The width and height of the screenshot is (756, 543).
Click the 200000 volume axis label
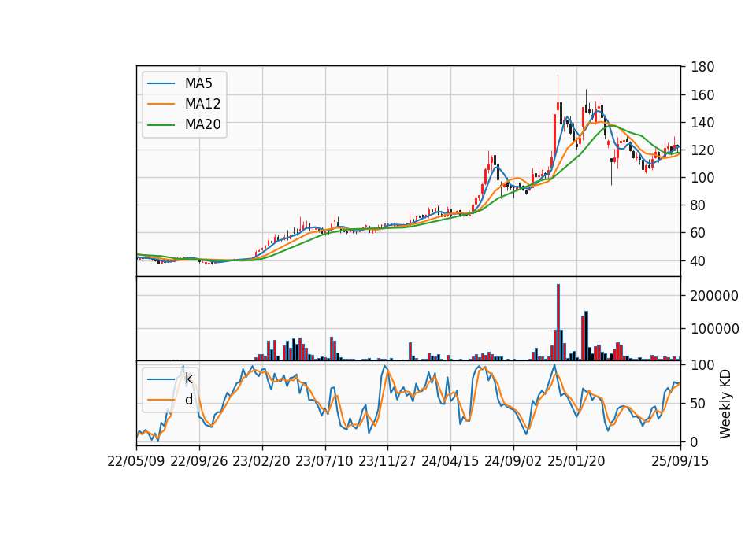tap(714, 296)
